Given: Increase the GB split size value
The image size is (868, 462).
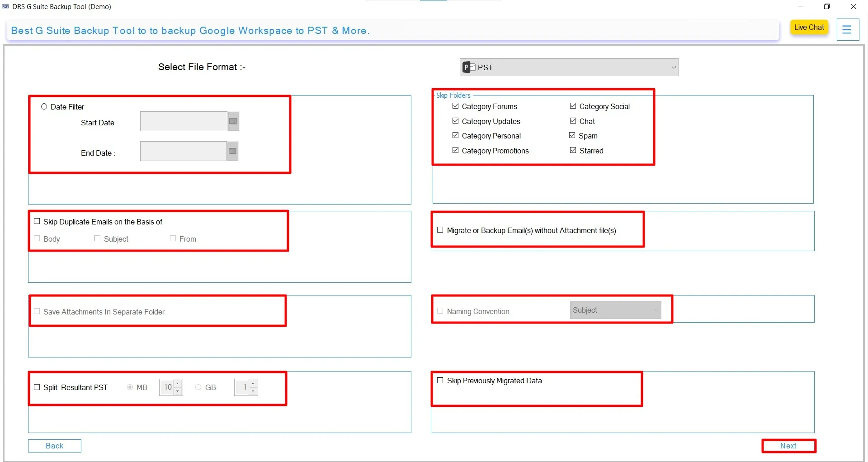Looking at the screenshot, I should (253, 384).
